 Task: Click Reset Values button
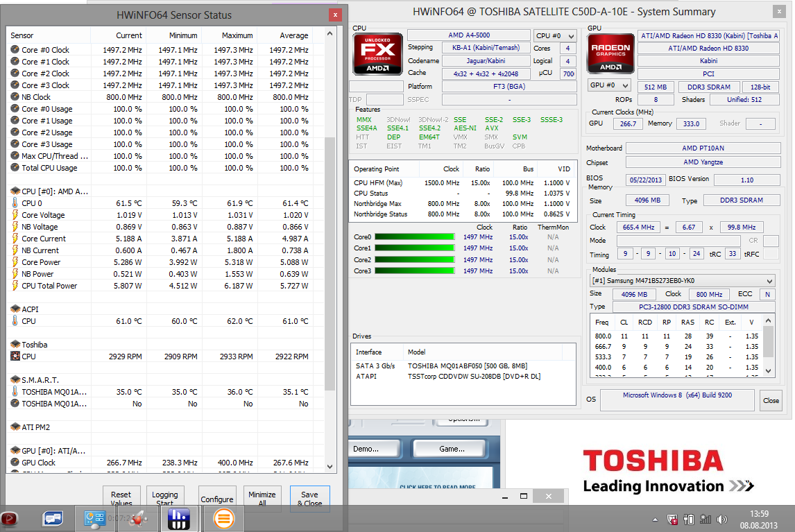(121, 497)
